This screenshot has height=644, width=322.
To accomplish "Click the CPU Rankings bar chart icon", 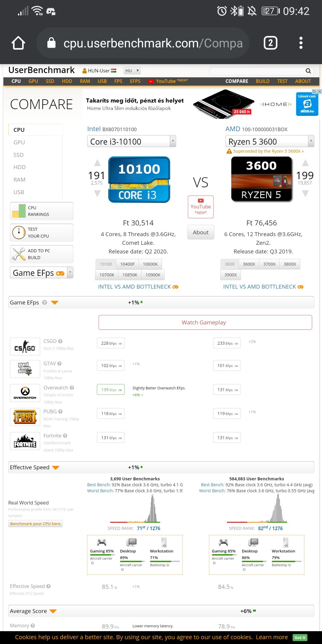I will 19,211.
